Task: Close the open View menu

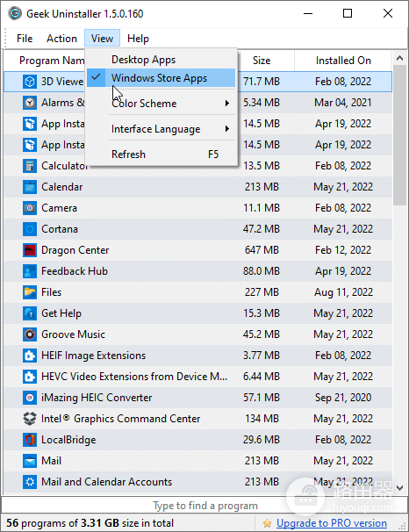Action: tap(102, 39)
